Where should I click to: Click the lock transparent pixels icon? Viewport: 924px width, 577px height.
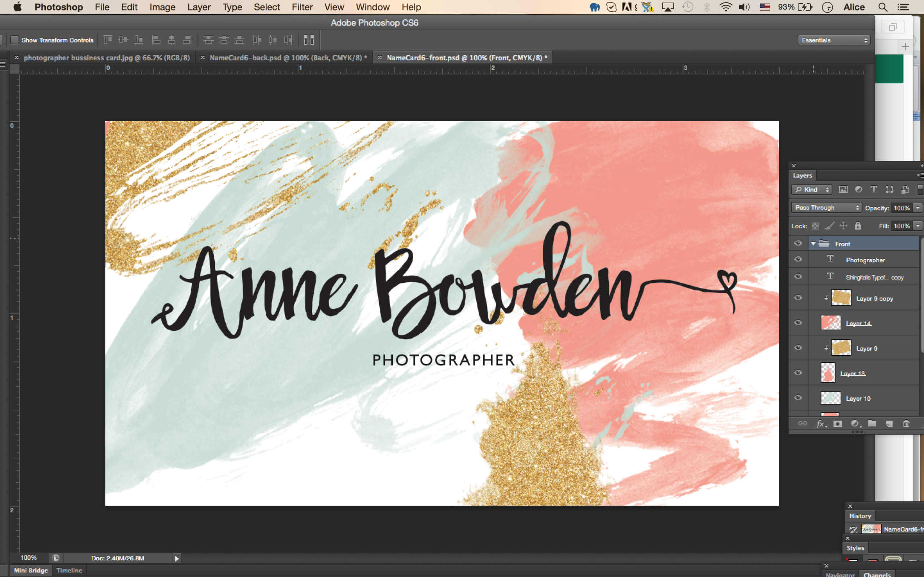click(x=815, y=226)
